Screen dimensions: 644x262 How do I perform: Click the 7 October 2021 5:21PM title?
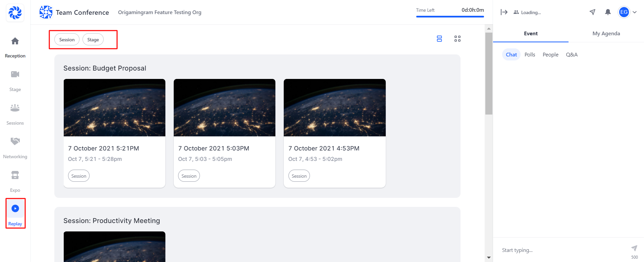click(x=104, y=148)
